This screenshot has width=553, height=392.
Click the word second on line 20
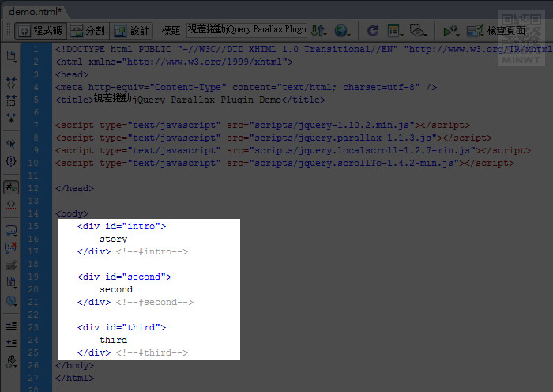coord(116,290)
